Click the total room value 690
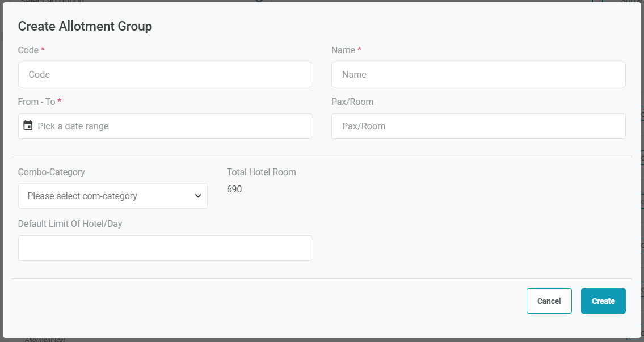The image size is (644, 342). [x=234, y=189]
